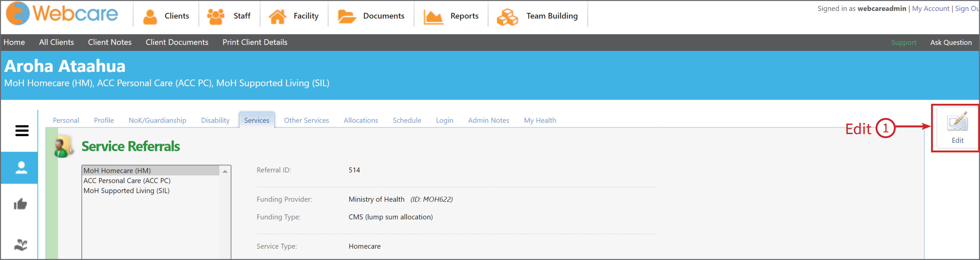Select ACC Personal Care (ACC PC) referral

(x=127, y=181)
